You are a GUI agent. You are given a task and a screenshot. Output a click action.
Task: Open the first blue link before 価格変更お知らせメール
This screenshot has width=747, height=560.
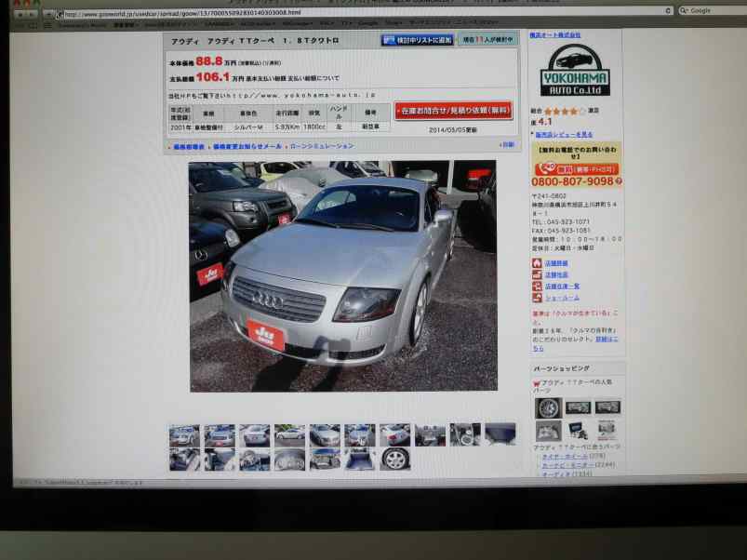[x=189, y=147]
